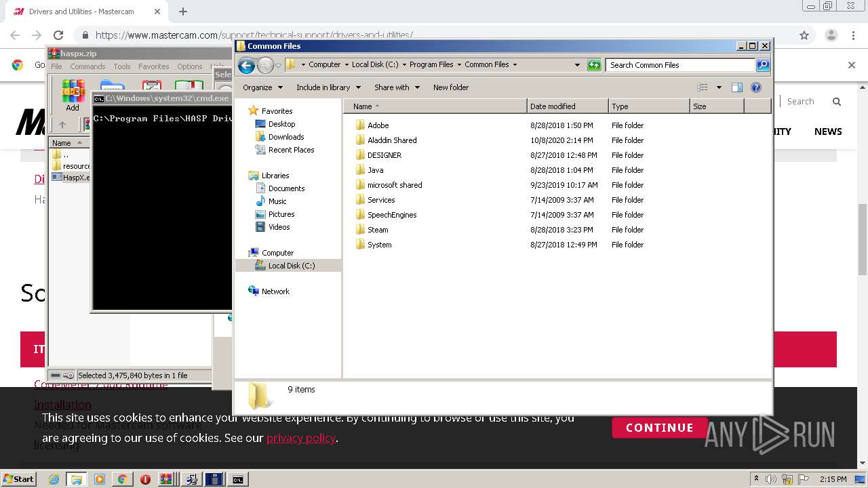The width and height of the screenshot is (868, 488).
Task: Open Desktop in the navigation pane
Action: (281, 124)
